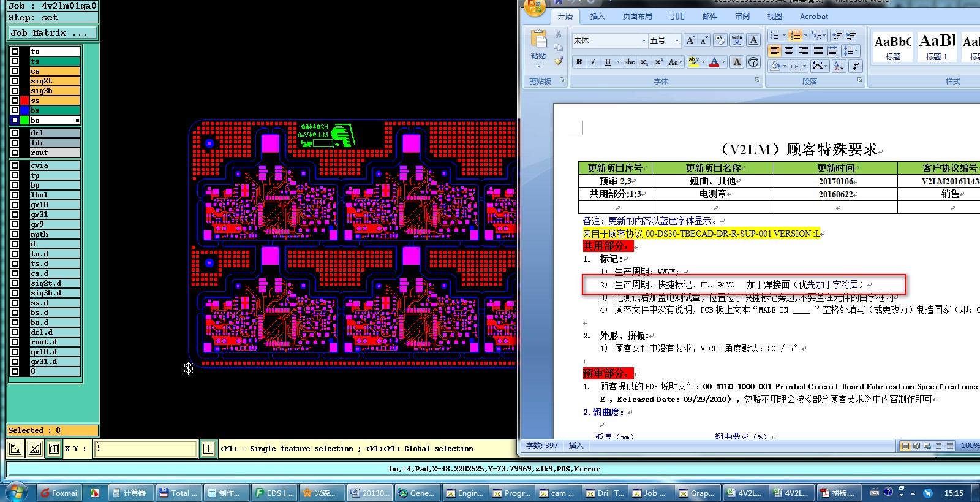Toggle display checkbox for layer cvia
This screenshot has width=980, height=502.
point(15,165)
